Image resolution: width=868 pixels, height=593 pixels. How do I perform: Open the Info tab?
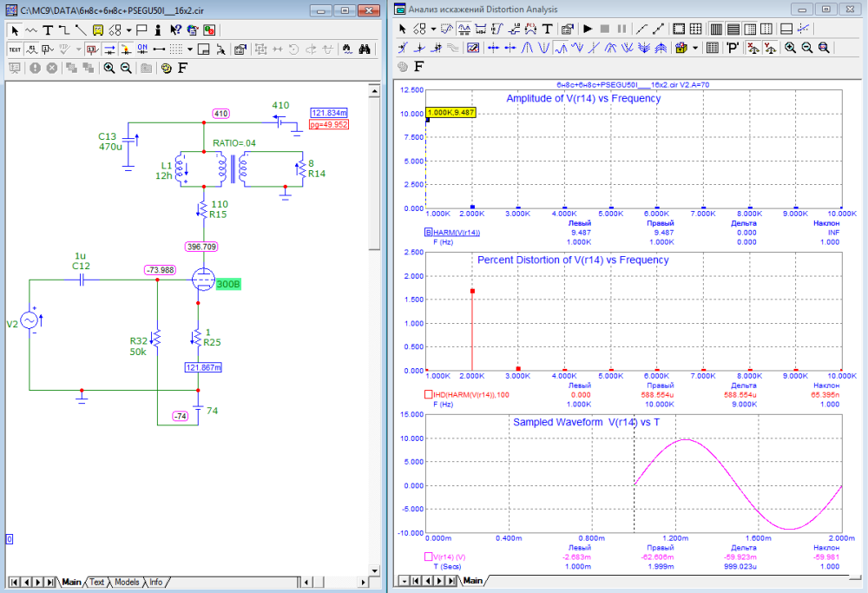point(155,582)
